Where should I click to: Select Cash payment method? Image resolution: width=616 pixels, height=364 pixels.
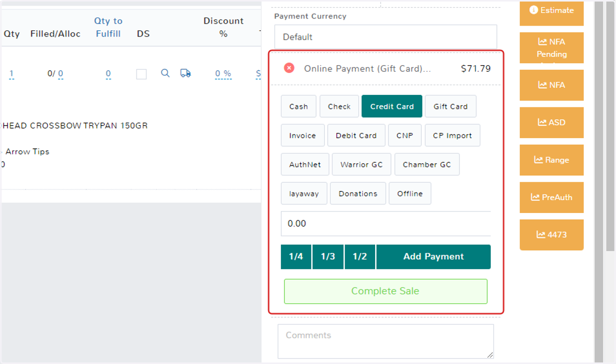click(x=298, y=106)
